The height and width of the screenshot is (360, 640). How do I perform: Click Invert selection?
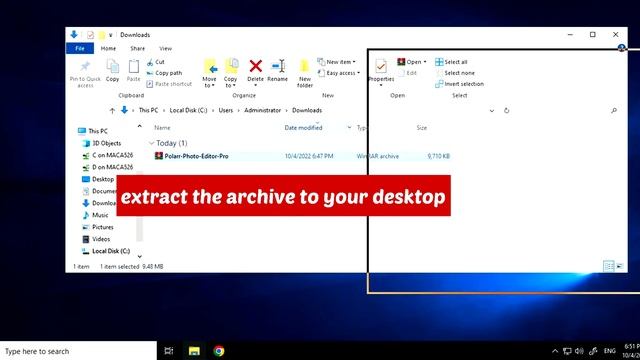pos(460,84)
